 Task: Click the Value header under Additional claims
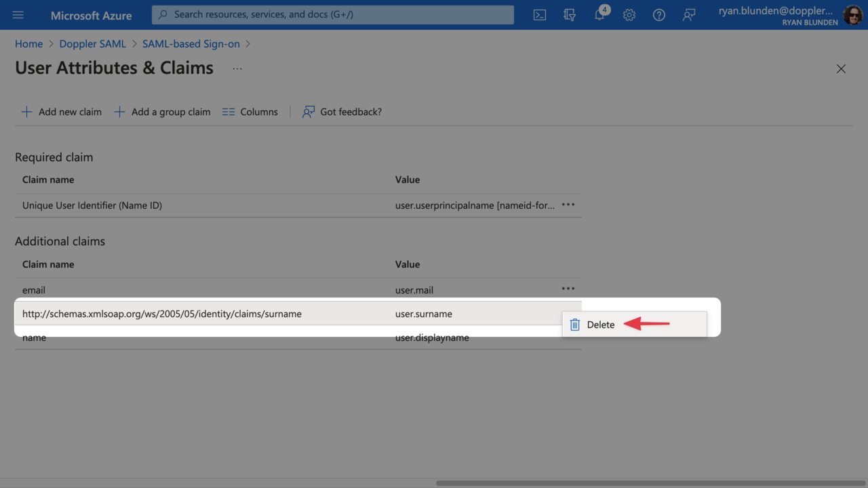coord(408,264)
